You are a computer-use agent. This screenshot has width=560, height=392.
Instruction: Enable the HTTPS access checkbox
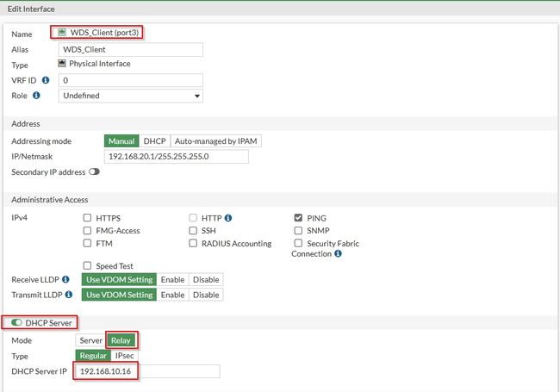coord(87,218)
